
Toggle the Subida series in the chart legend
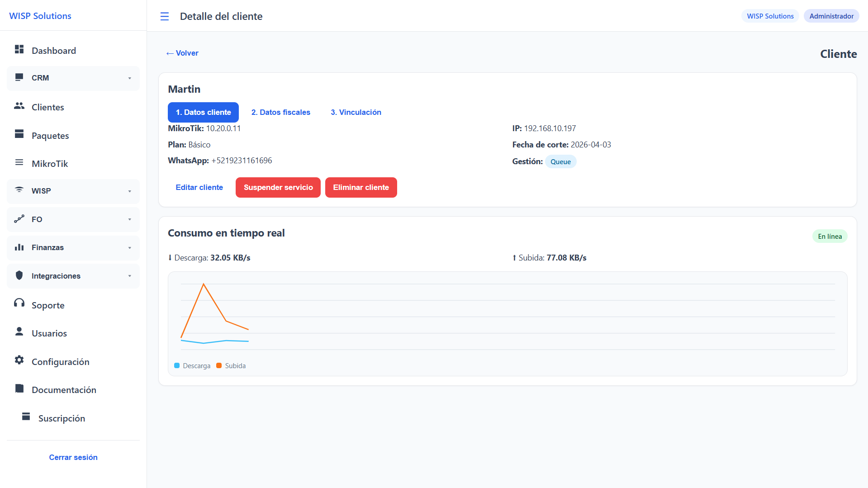(x=231, y=365)
